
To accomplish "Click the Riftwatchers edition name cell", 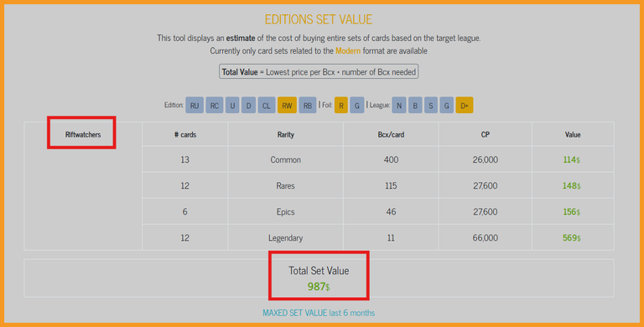I will [83, 134].
